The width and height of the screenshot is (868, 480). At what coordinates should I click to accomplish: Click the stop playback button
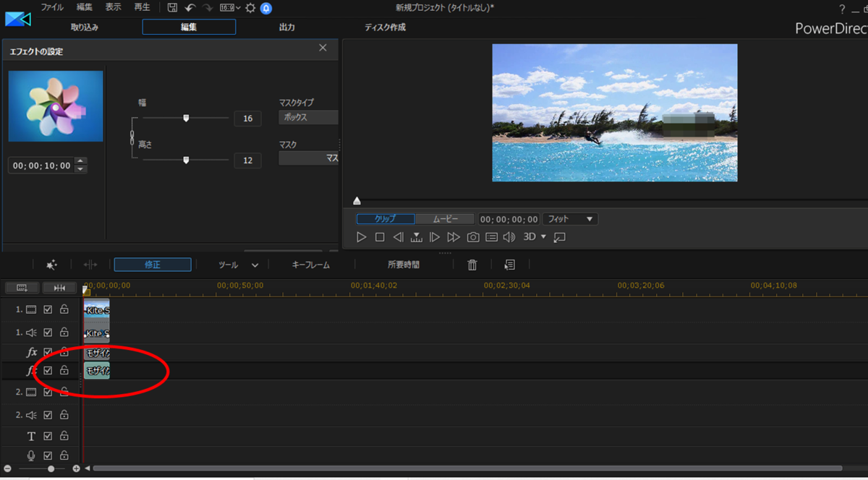coord(380,237)
